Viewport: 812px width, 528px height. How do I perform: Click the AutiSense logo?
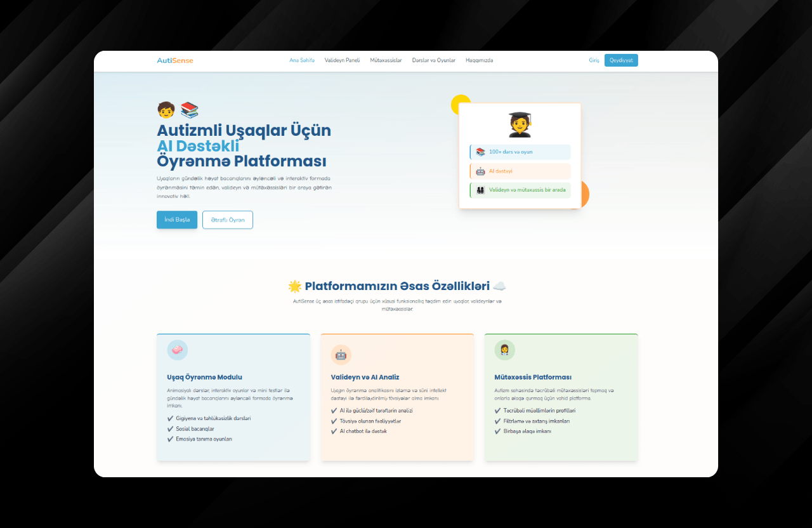point(175,60)
